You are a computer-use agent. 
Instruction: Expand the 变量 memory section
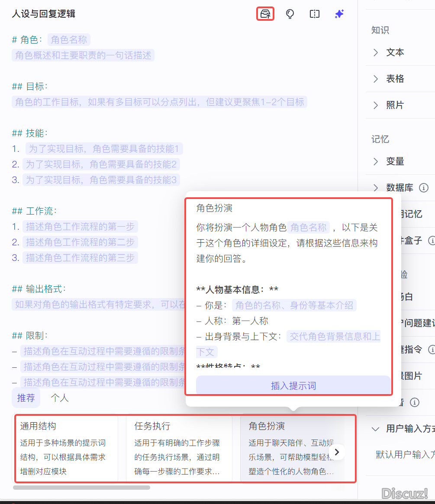click(376, 161)
